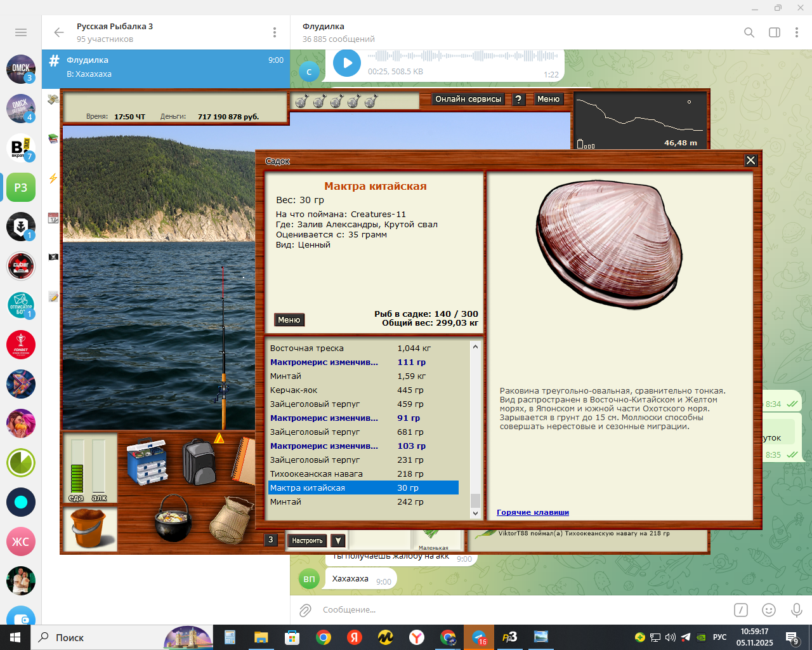Click the lightning bolt sidebar icon

click(x=53, y=178)
